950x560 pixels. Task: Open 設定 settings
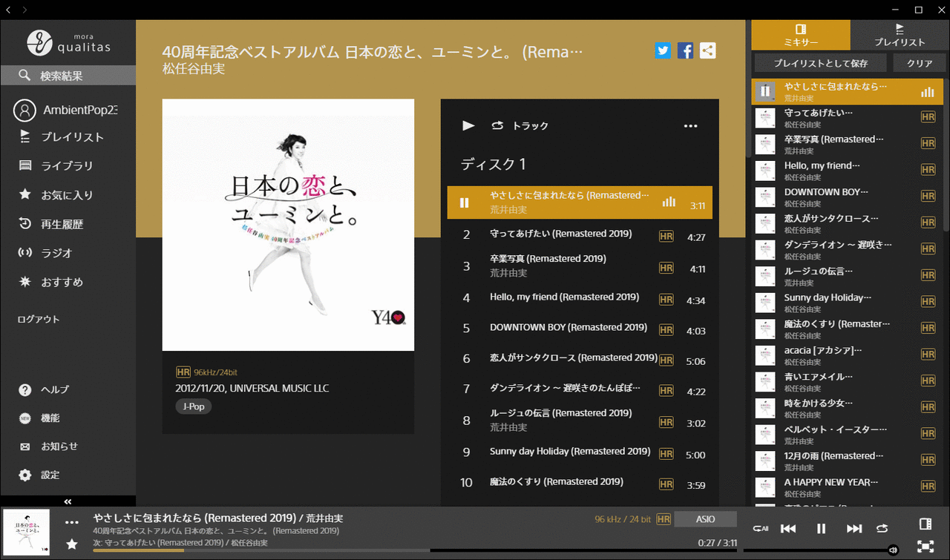(40, 475)
